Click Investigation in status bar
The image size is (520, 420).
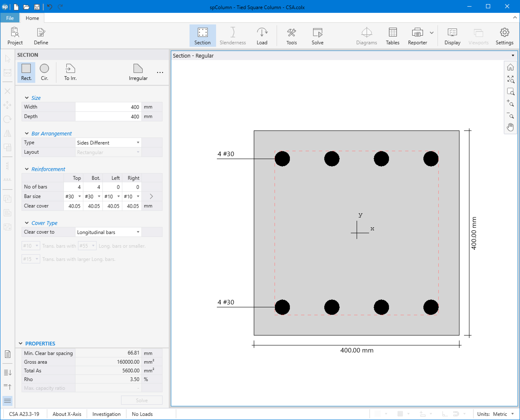[106, 414]
